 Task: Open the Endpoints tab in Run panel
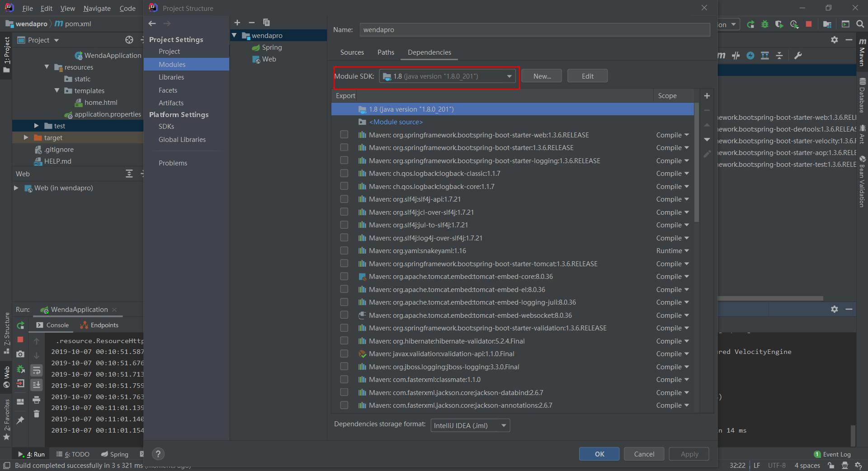tap(99, 325)
